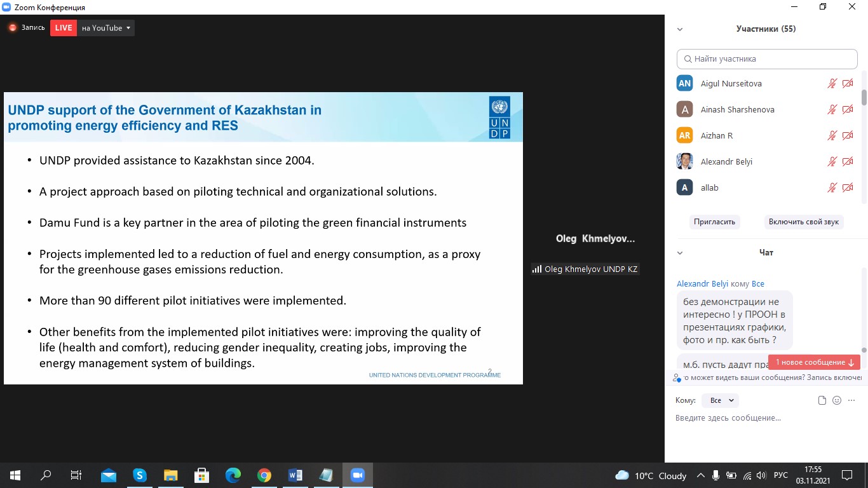
Task: Open Windows taskbar search
Action: tap(46, 475)
